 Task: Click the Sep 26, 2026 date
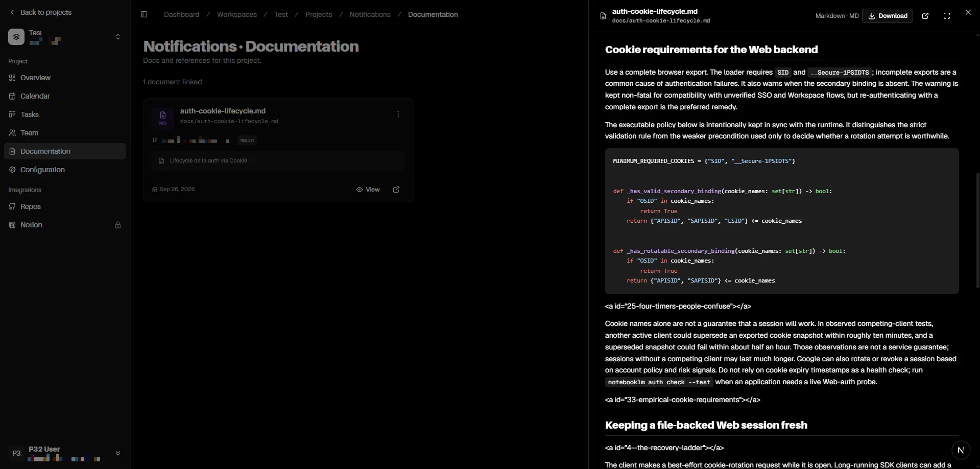pos(174,190)
